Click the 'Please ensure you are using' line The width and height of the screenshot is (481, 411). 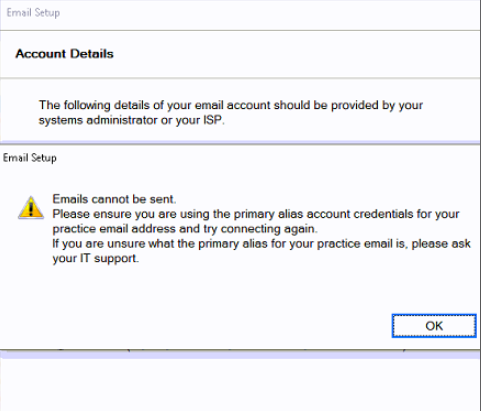click(x=256, y=214)
